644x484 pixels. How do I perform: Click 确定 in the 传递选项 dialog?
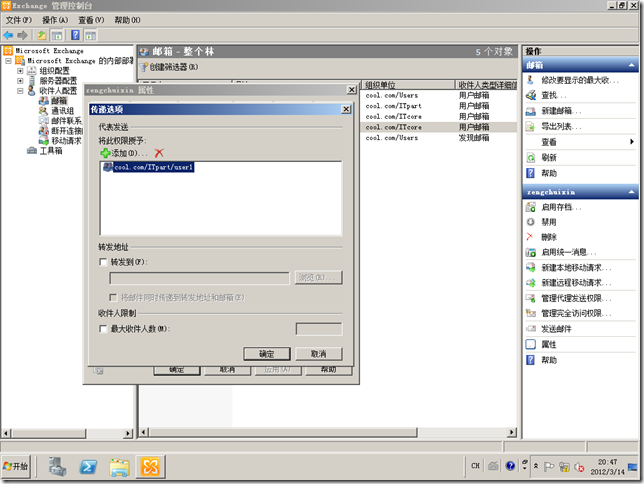tap(266, 354)
